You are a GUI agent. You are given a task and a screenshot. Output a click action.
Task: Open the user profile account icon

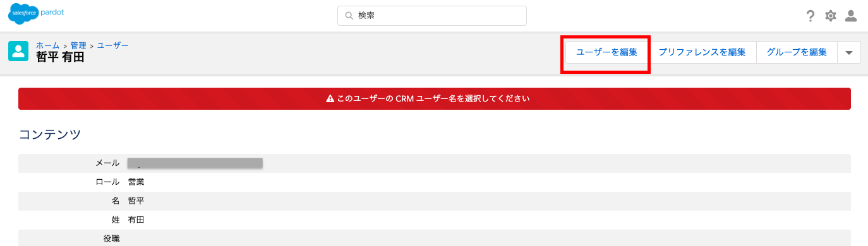click(x=851, y=16)
